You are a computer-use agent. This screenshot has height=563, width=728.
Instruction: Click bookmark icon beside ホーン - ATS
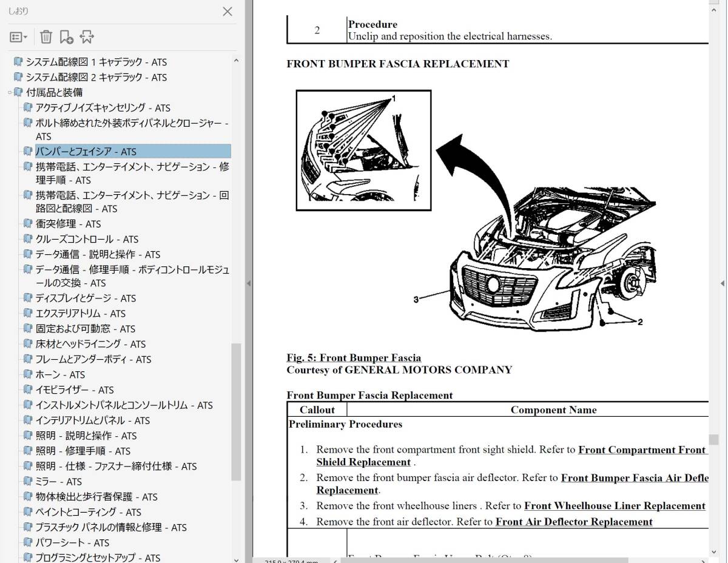pos(28,374)
